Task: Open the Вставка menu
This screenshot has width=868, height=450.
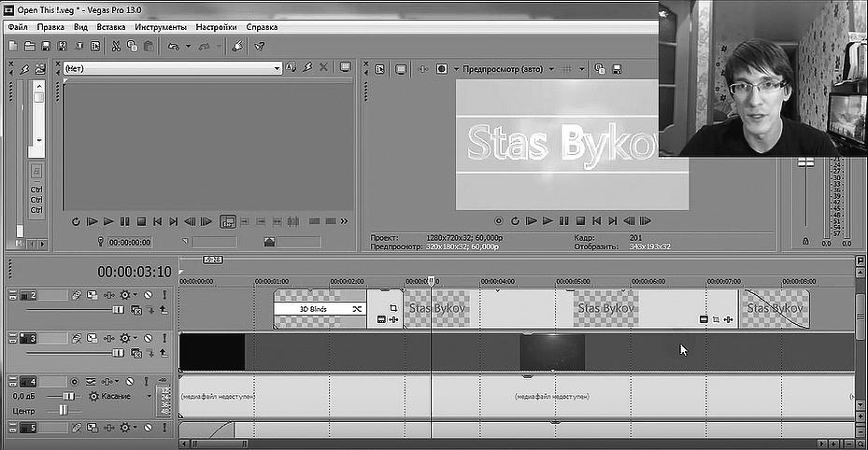Action: tap(110, 26)
